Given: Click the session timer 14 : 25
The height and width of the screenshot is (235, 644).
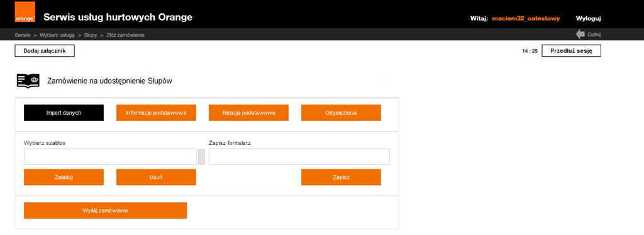Looking at the screenshot, I should pyautogui.click(x=530, y=51).
